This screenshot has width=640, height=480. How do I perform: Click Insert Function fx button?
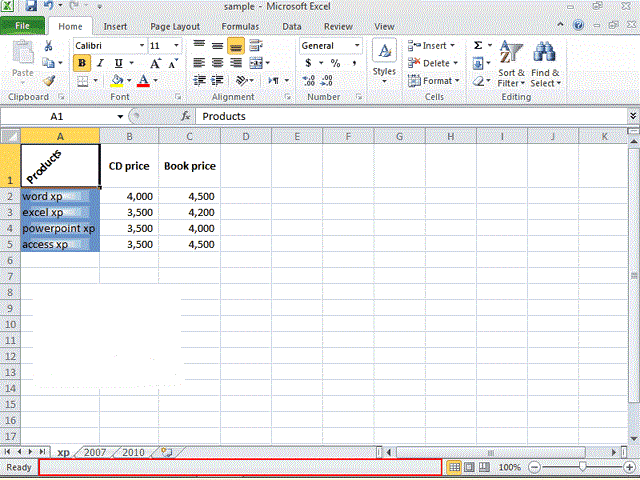[186, 116]
